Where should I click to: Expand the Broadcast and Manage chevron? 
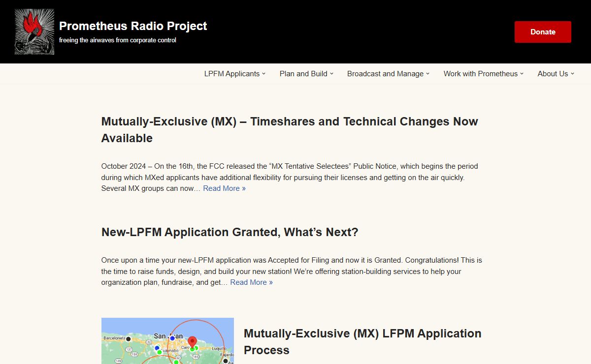pyautogui.click(x=428, y=74)
